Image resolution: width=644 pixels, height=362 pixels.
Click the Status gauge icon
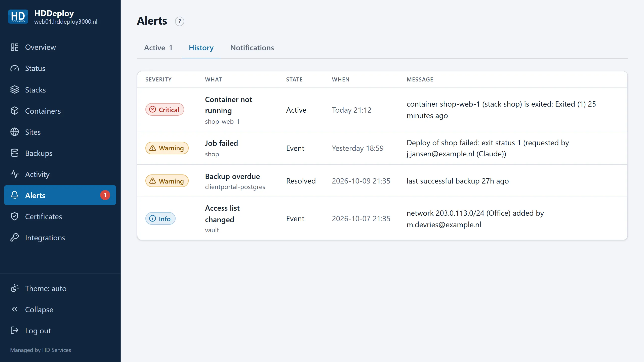click(15, 68)
